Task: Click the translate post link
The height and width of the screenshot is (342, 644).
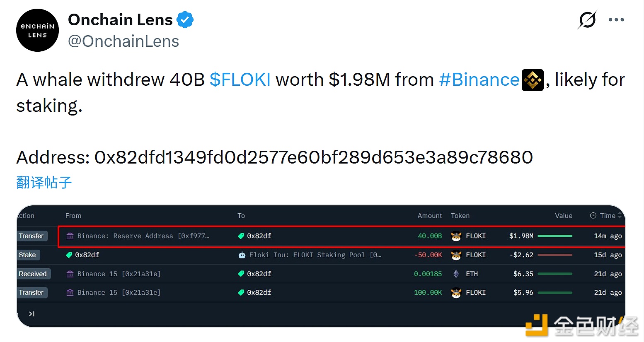Action: [x=44, y=182]
